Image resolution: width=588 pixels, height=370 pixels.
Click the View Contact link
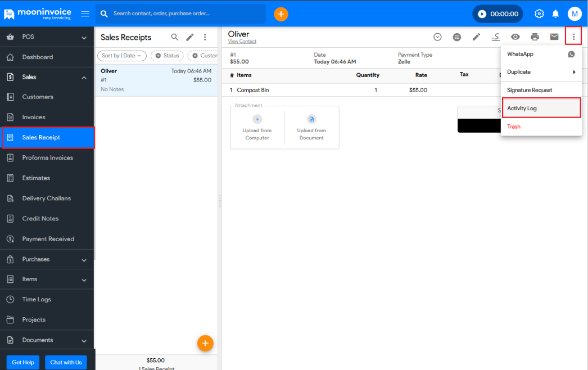point(242,41)
